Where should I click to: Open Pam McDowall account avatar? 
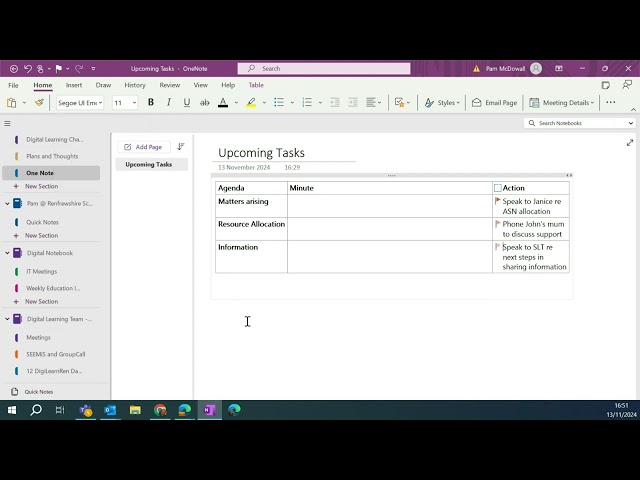536,69
